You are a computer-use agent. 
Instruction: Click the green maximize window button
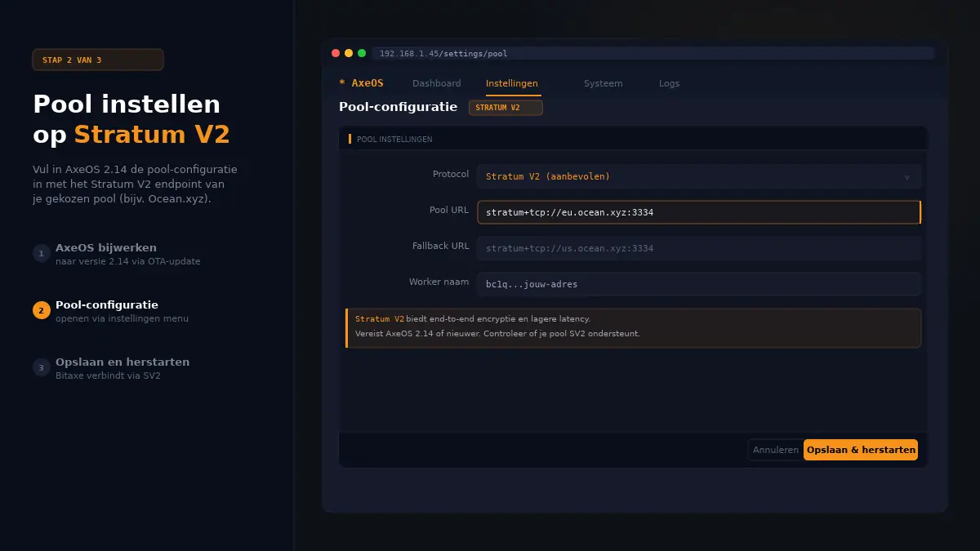click(362, 53)
